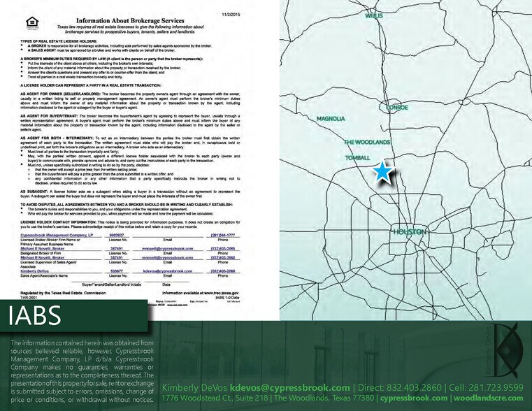Select THE WOODLANDS label on map
This screenshot has width=532, height=411.
(367, 142)
